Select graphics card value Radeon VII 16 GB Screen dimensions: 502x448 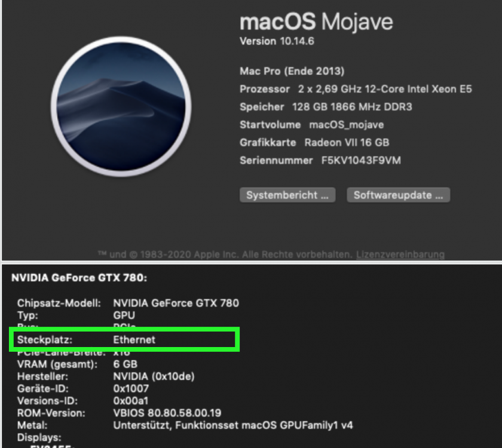347,142
